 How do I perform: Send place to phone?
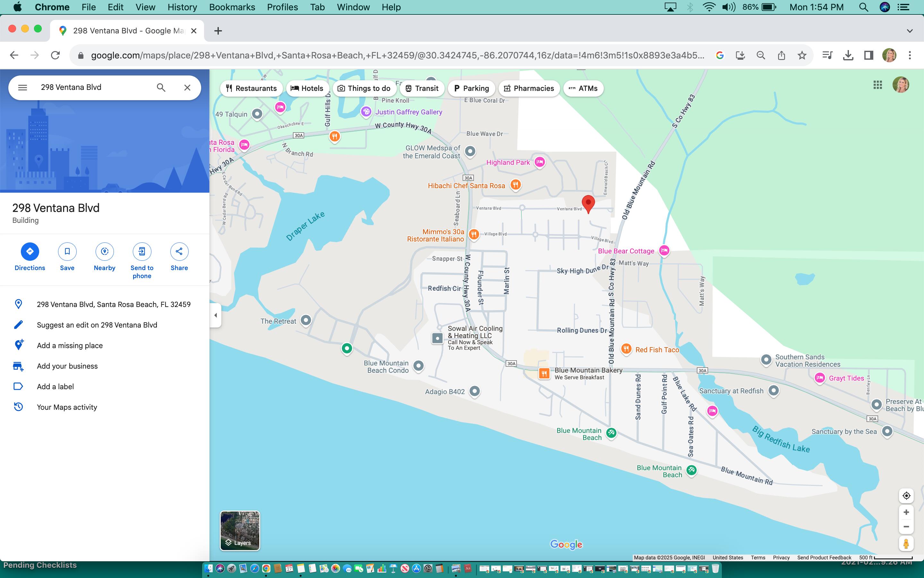[142, 261]
